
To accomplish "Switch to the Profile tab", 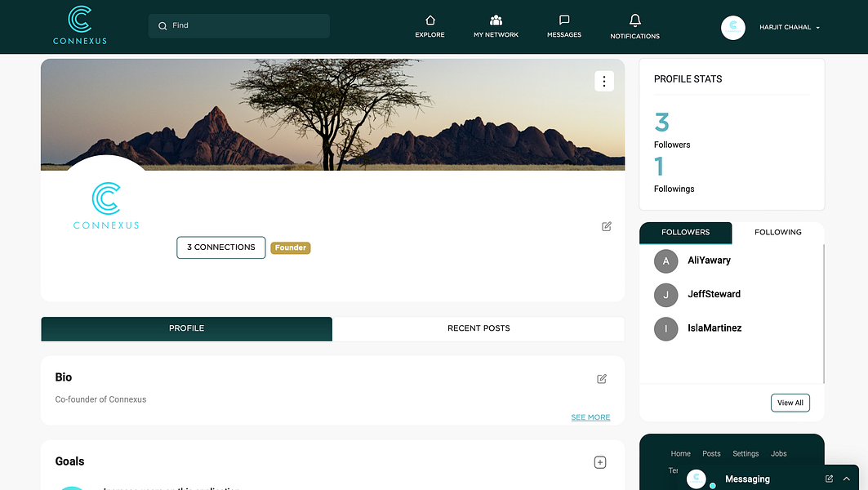I will pos(186,328).
